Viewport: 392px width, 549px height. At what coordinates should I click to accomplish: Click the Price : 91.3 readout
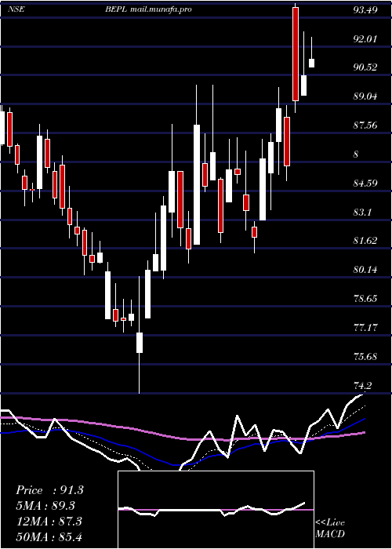(x=49, y=490)
